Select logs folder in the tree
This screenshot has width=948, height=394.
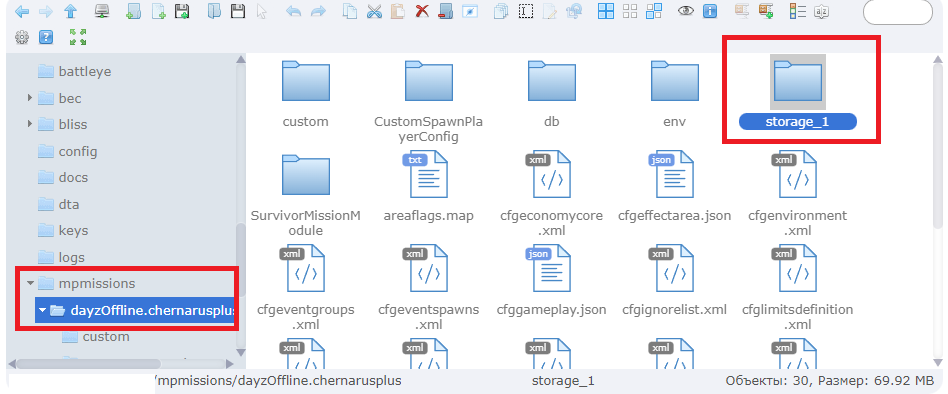coord(71,257)
